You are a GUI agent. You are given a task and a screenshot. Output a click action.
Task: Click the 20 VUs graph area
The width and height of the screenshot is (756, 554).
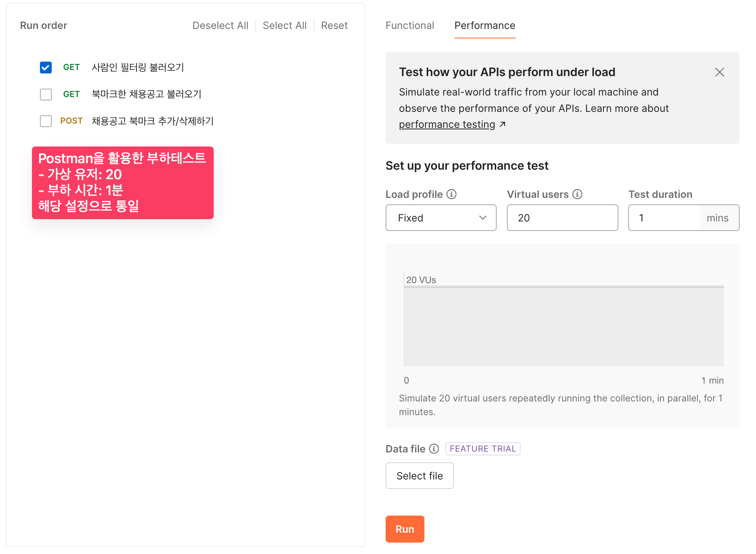(x=564, y=325)
